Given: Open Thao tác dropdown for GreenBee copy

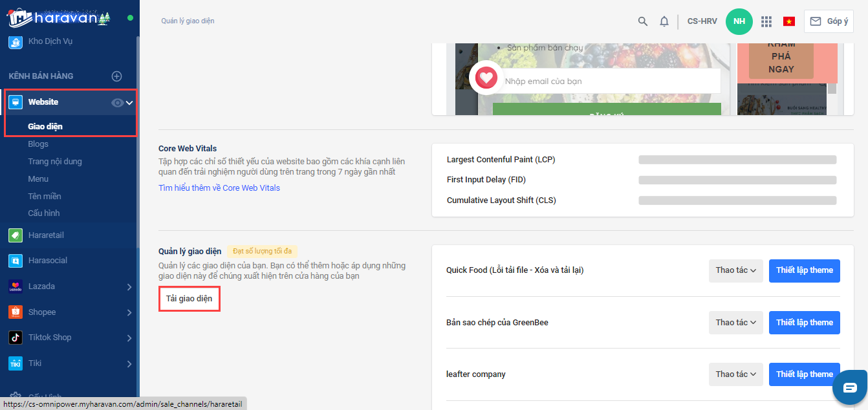Looking at the screenshot, I should click(736, 323).
